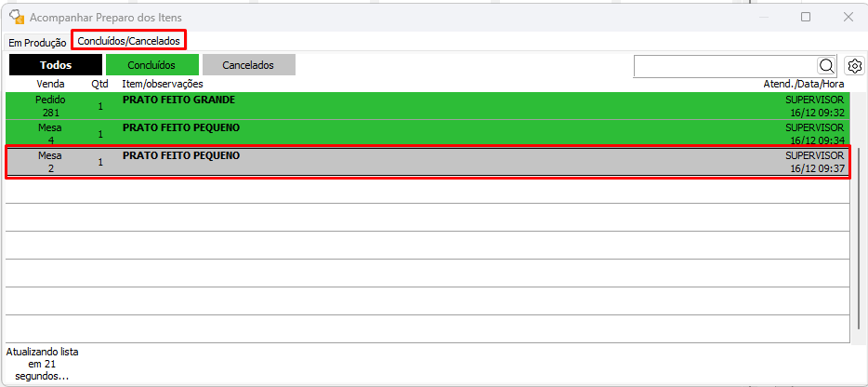Click the Qtd column header
The width and height of the screenshot is (868, 387).
pos(99,84)
